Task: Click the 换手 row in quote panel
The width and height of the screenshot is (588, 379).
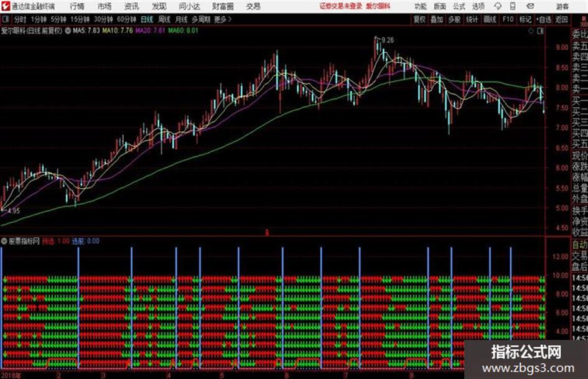Action: coord(580,210)
